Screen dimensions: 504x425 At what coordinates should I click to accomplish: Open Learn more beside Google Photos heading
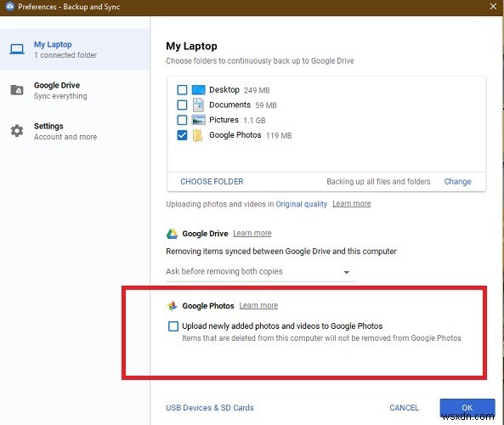pyautogui.click(x=258, y=305)
